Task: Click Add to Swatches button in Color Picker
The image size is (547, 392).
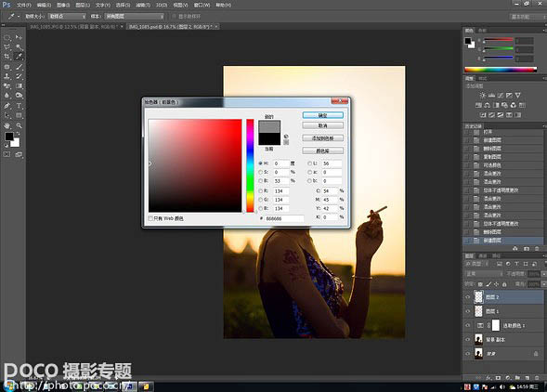Action: pos(322,138)
